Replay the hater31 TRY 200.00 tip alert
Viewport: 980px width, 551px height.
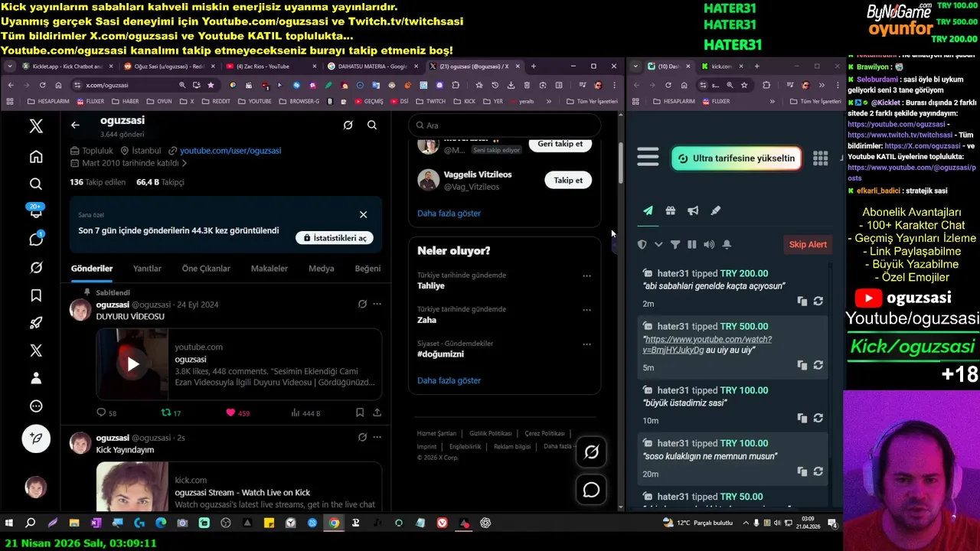[818, 302]
